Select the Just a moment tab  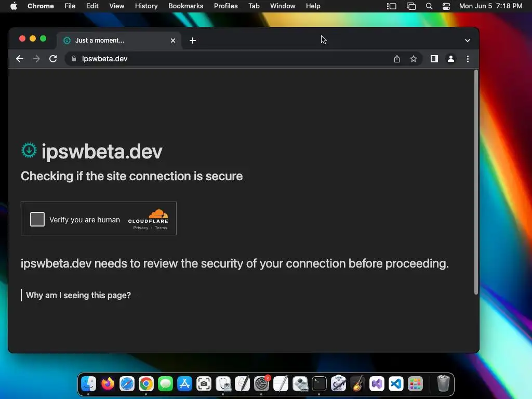[119, 41]
